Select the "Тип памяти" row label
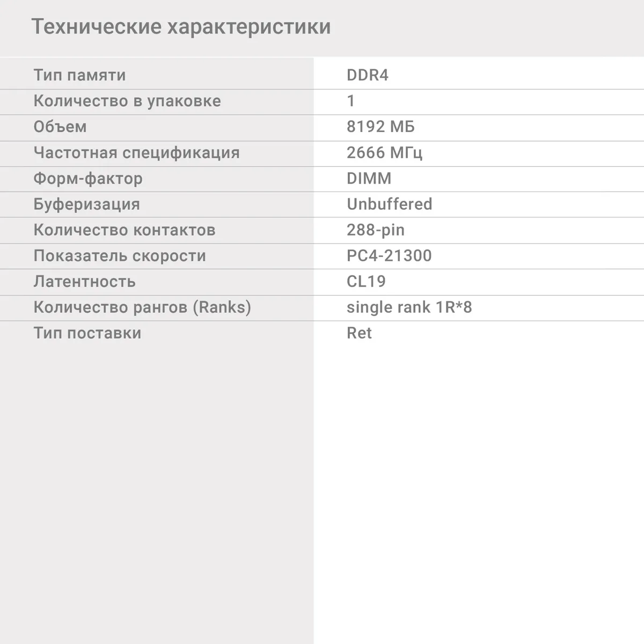The width and height of the screenshot is (644, 644). pos(79,75)
